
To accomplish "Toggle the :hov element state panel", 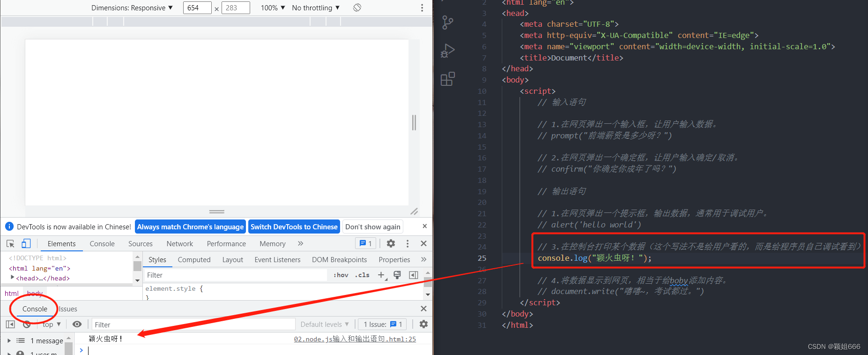I will click(341, 275).
